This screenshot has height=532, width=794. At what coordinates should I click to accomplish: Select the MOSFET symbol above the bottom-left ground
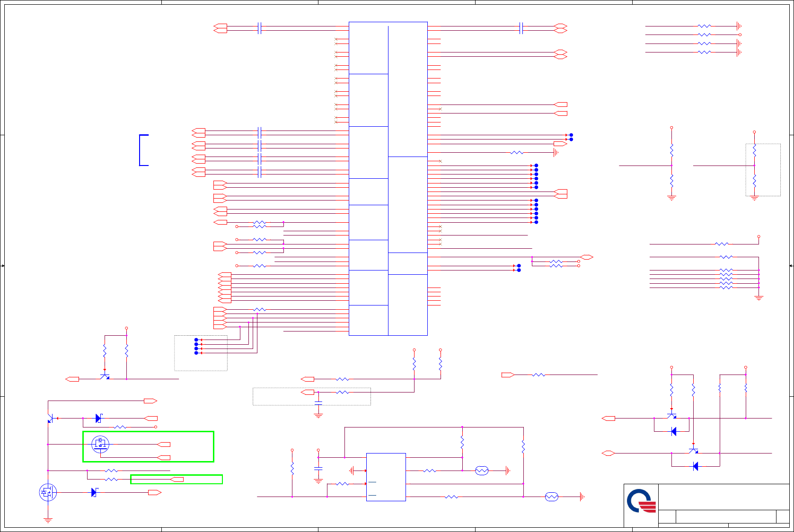pyautogui.click(x=48, y=492)
